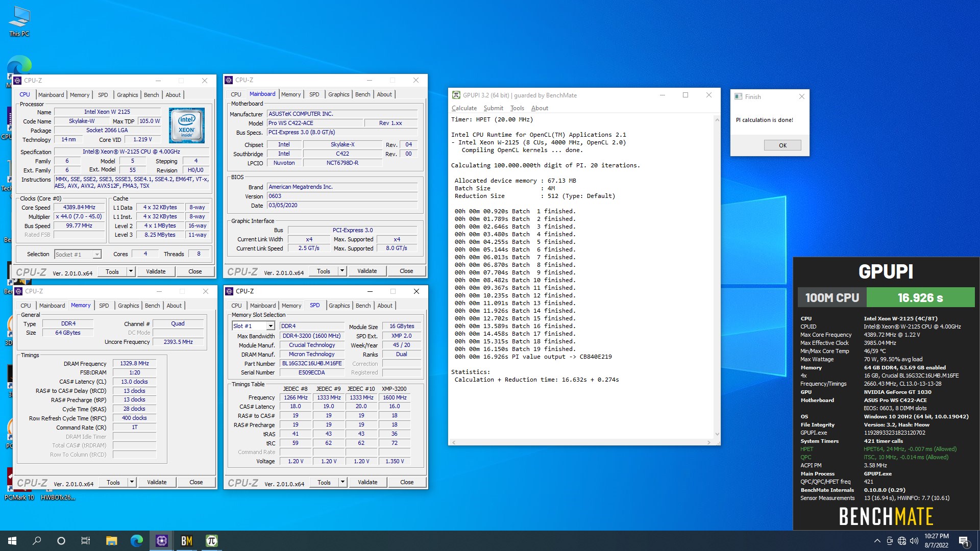This screenshot has width=980, height=551.
Task: Click Specification Intel Xeon W-2125 field
Action: click(131, 152)
